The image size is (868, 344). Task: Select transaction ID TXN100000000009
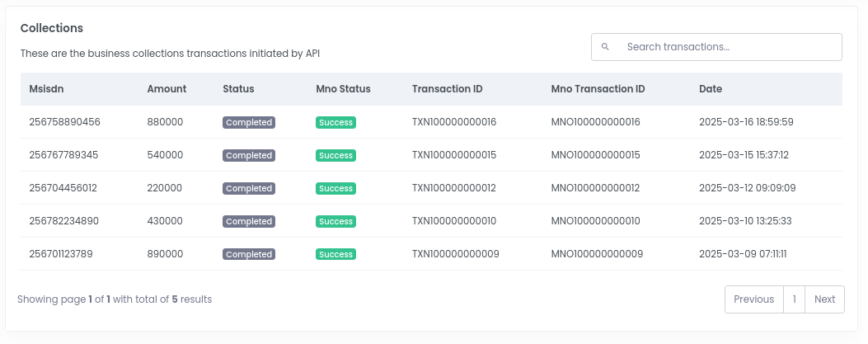pyautogui.click(x=456, y=254)
